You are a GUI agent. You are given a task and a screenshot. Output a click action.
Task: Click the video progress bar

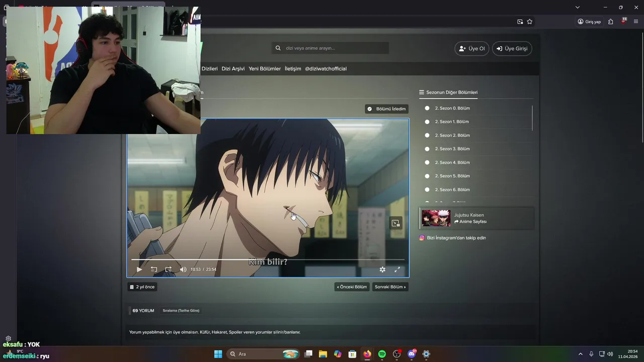click(268, 259)
